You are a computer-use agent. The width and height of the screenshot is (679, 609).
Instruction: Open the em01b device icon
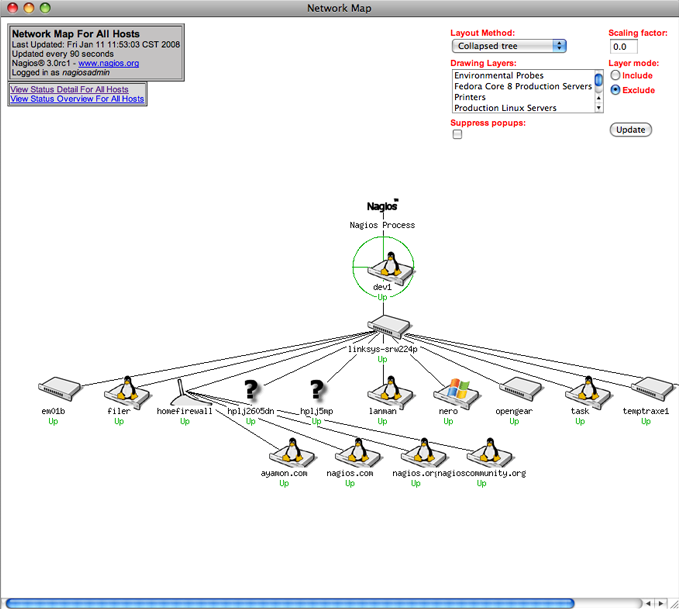point(59,389)
